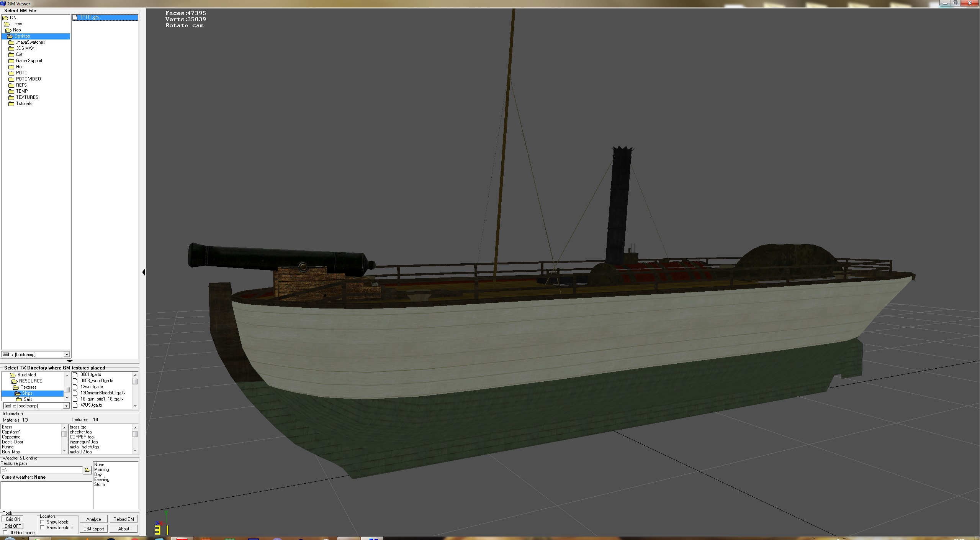980x540 pixels.
Task: Collapse the left side panel with the arrow
Action: click(x=144, y=272)
